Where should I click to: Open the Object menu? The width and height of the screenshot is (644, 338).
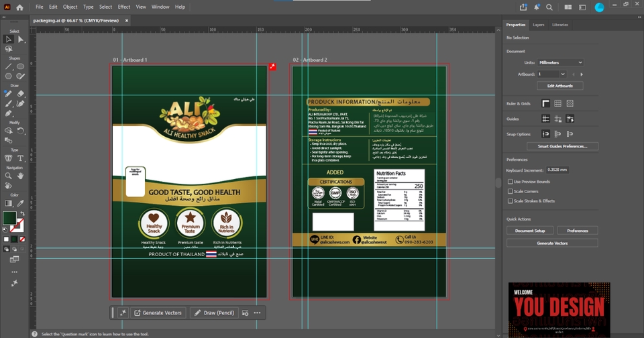pos(70,7)
